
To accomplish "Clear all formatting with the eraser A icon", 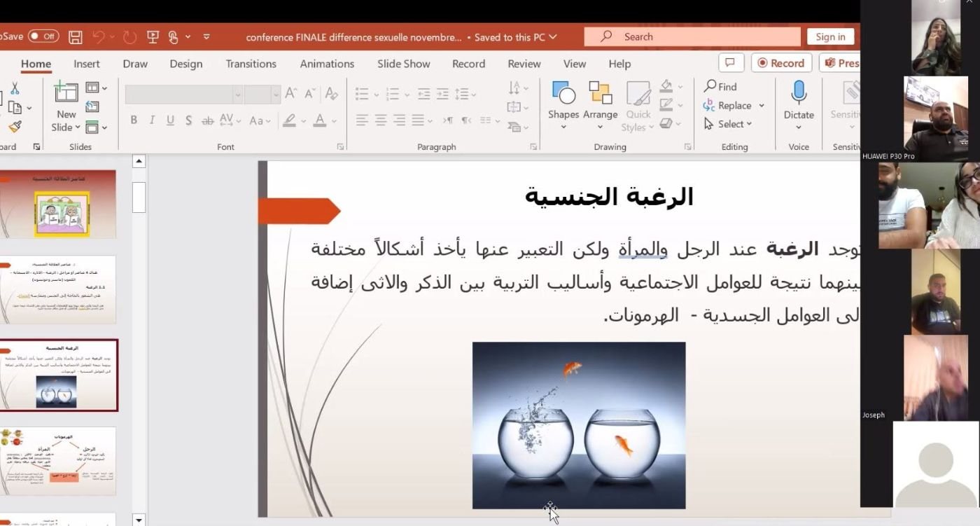I will [331, 93].
